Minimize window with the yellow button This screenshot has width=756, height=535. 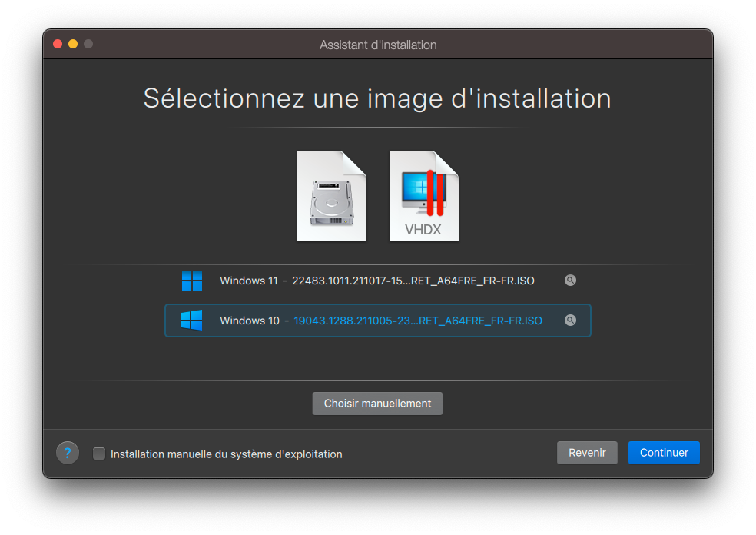click(x=73, y=44)
